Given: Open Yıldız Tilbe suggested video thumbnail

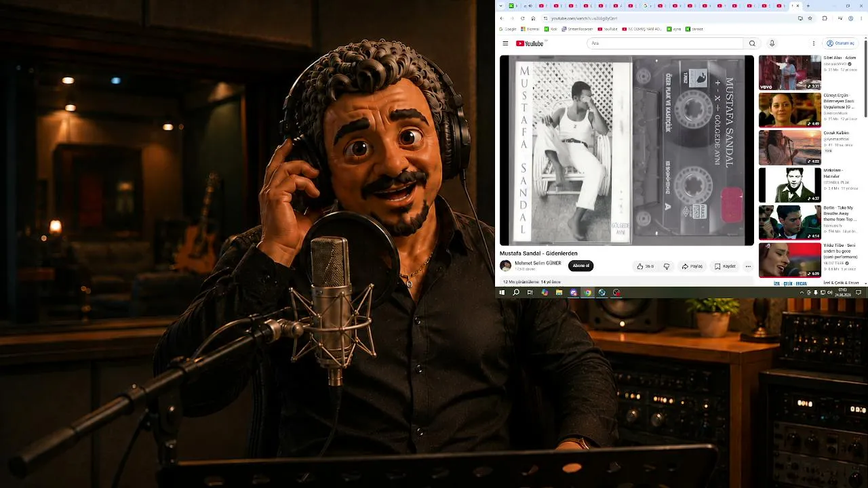Looking at the screenshot, I should (x=789, y=260).
